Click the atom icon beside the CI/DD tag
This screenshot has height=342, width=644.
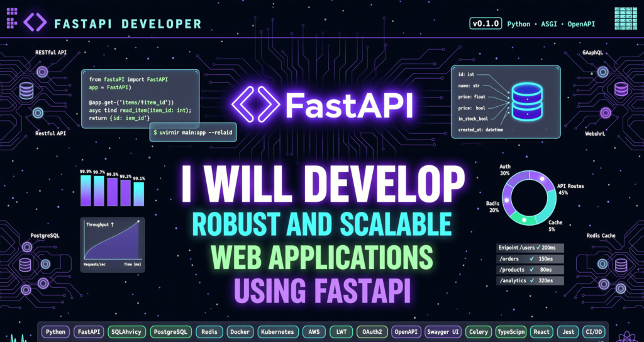(626, 337)
